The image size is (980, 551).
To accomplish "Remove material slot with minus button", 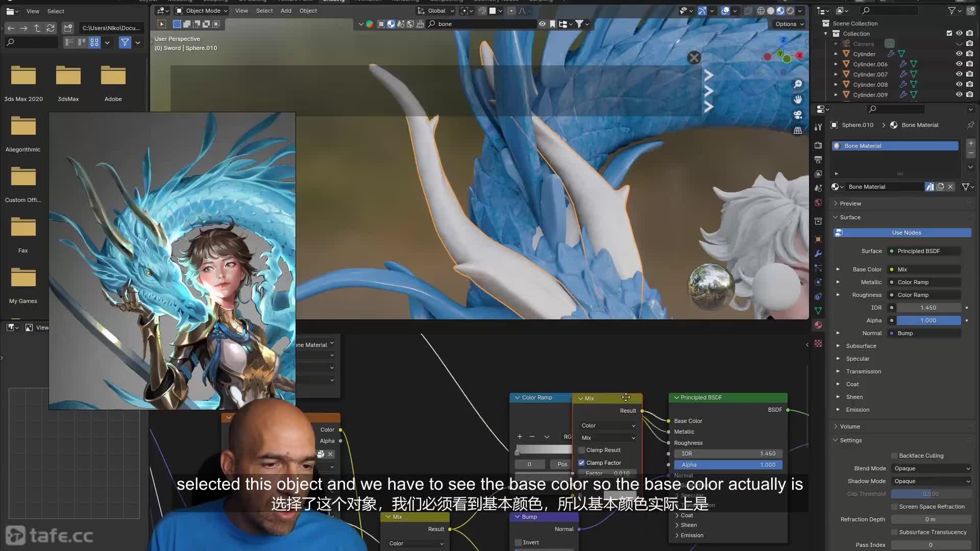I will click(971, 153).
